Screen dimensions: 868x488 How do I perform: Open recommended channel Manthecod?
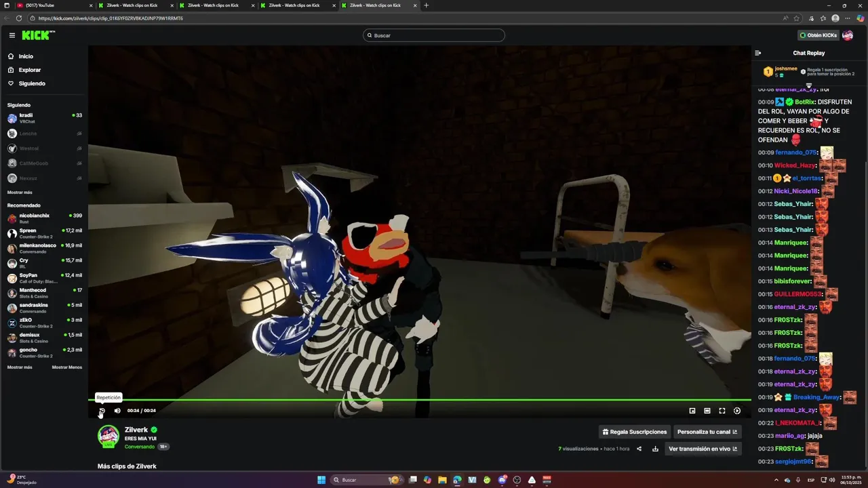click(44, 293)
